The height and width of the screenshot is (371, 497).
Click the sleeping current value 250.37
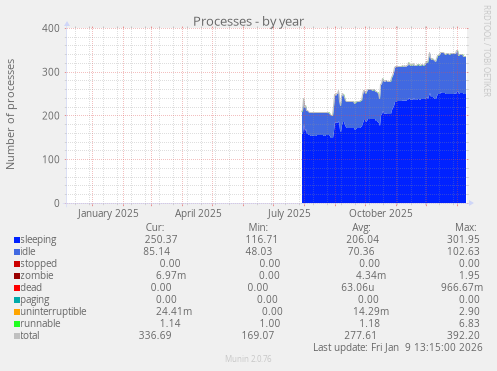click(161, 239)
